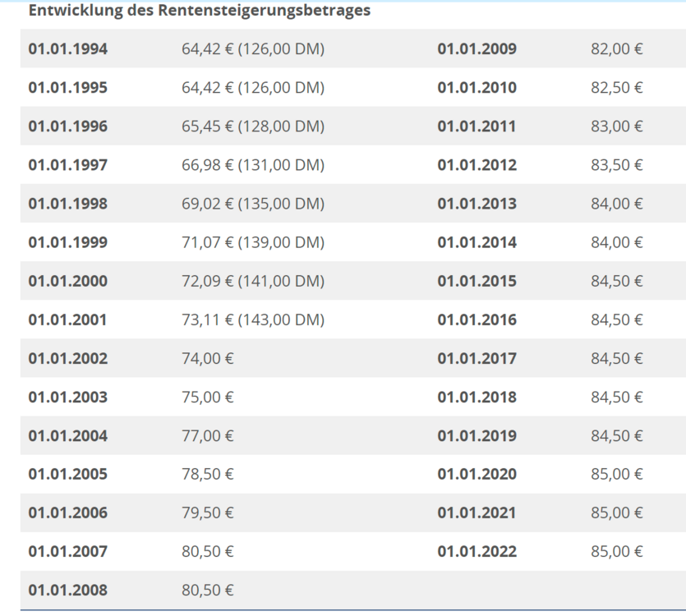The image size is (686, 616).
Task: Select the value 80,50 € beside 01.01.2008
Action: pos(208,591)
